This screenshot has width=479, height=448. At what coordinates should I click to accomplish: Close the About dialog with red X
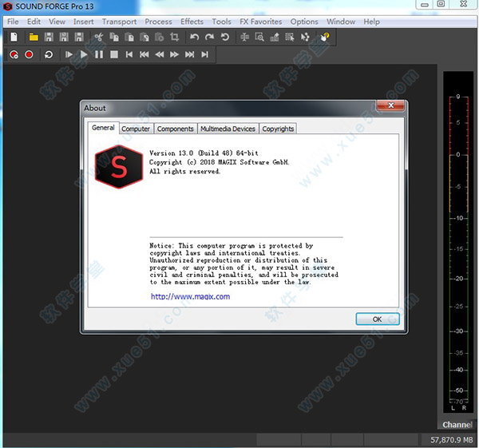point(390,105)
